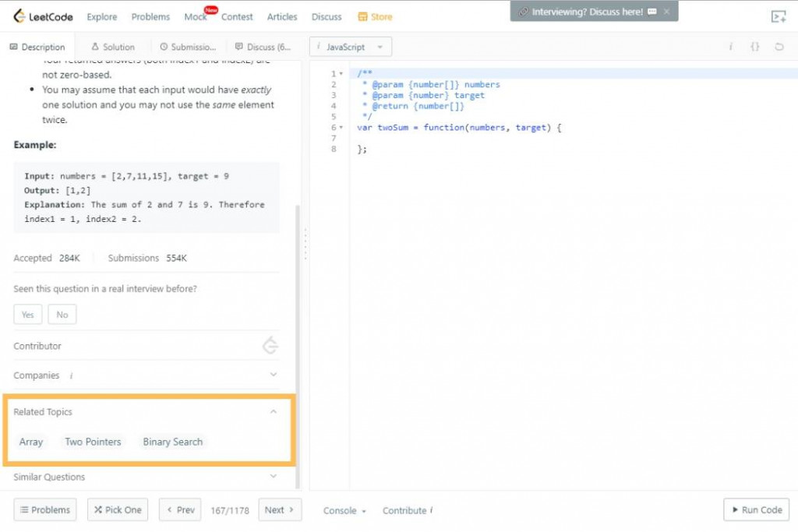Open Problems in the top navigation
Image resolution: width=798 pixels, height=532 pixels.
coord(150,17)
